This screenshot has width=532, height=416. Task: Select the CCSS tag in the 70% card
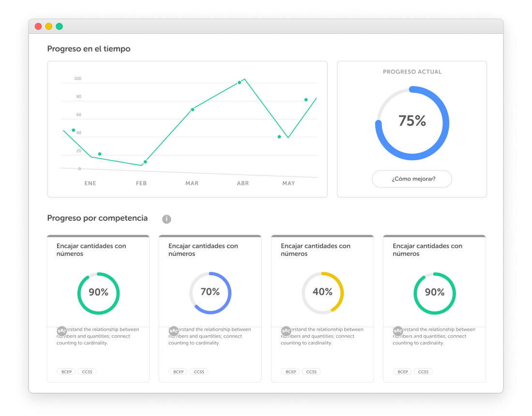point(199,371)
